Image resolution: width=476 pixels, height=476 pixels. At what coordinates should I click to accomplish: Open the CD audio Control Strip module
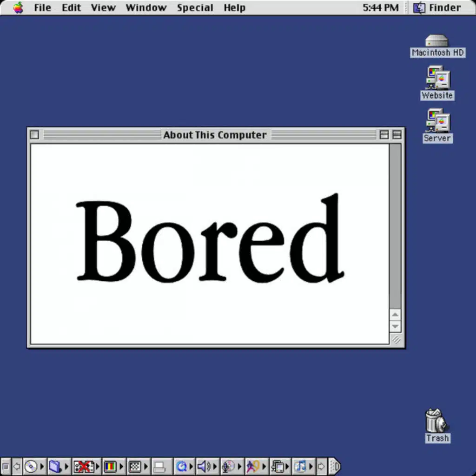coord(31,466)
